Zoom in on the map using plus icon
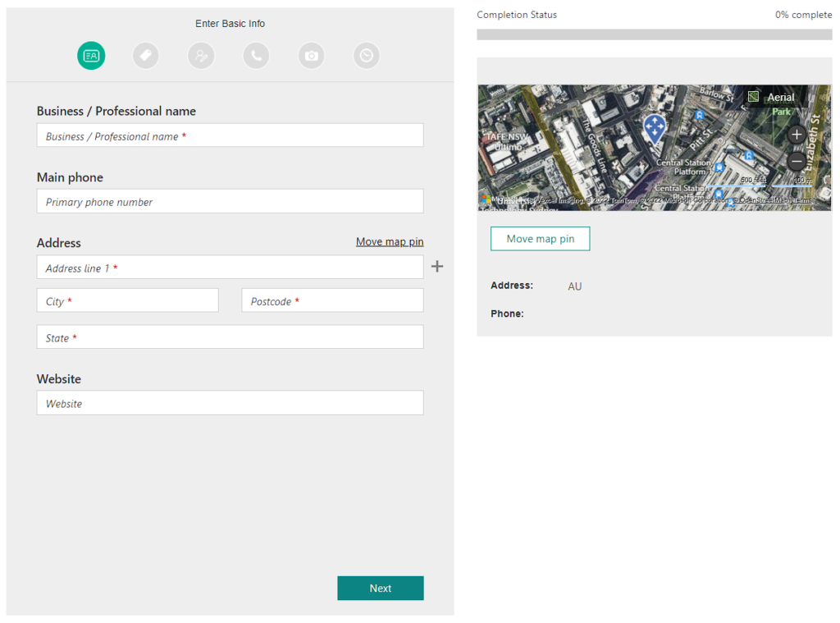 797,134
